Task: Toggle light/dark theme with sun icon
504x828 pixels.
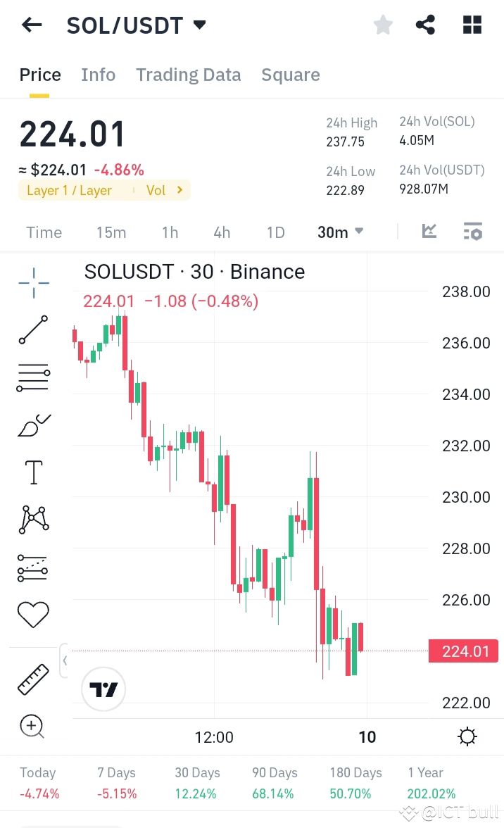Action: click(467, 736)
